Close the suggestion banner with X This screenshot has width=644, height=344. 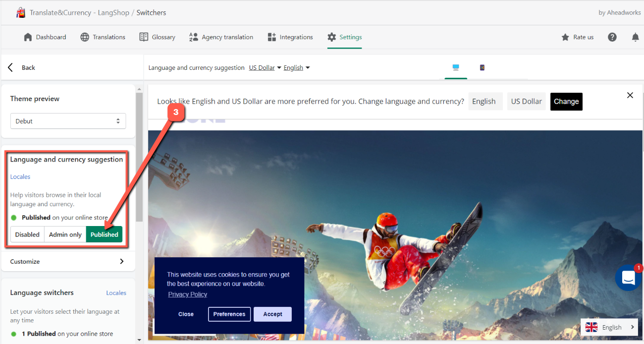click(x=630, y=95)
